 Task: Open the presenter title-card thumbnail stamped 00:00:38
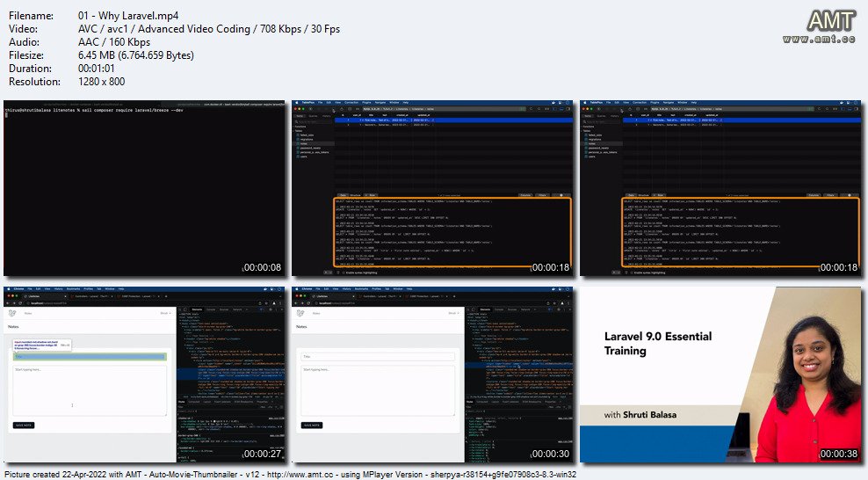pos(720,375)
